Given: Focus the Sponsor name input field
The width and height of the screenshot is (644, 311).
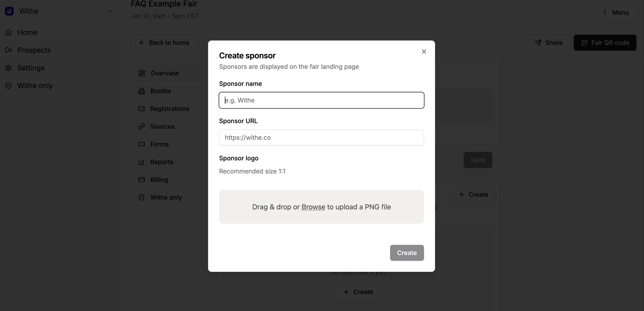Looking at the screenshot, I should 322,100.
